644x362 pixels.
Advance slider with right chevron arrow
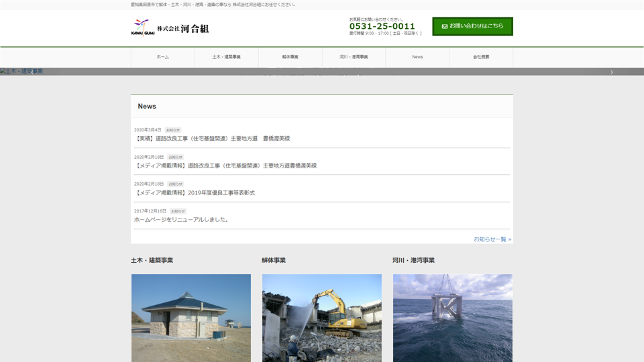click(611, 72)
